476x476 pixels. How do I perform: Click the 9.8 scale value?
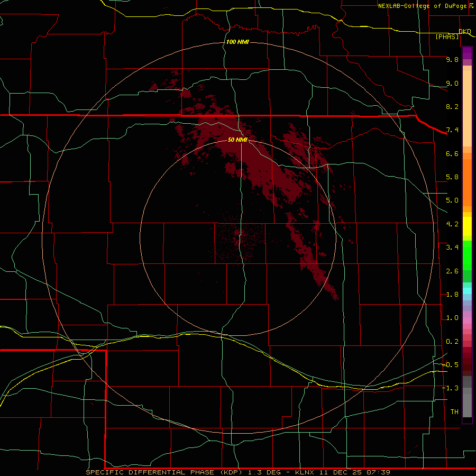click(x=452, y=59)
